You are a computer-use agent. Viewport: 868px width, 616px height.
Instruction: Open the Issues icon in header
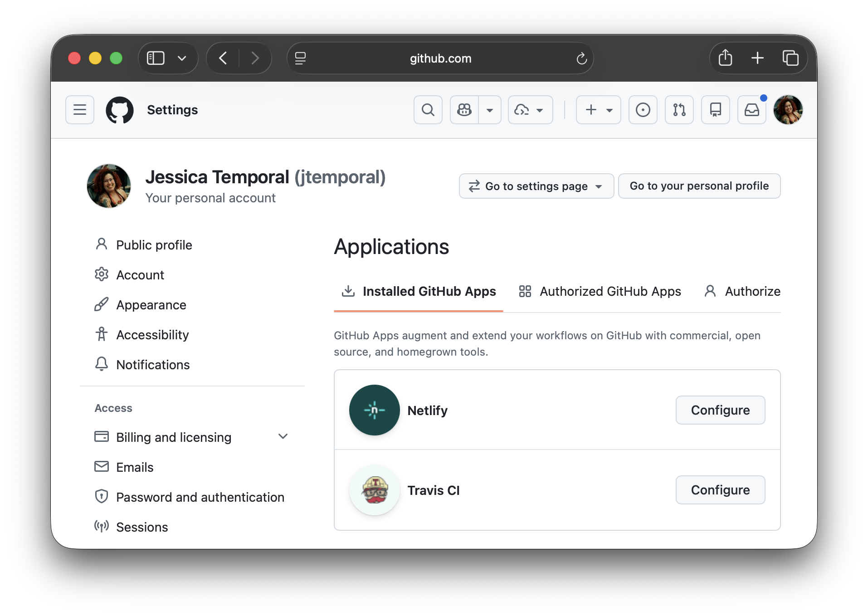(x=643, y=110)
